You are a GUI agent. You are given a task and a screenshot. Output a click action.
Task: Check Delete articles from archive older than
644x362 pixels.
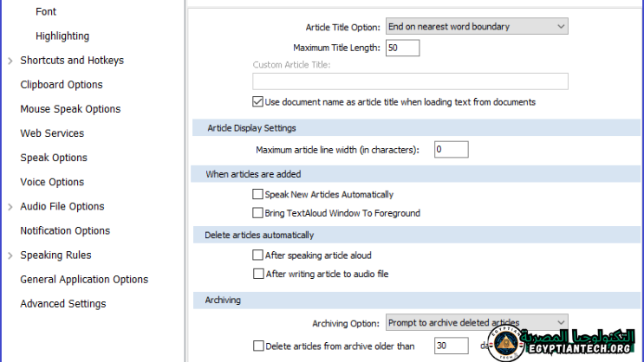click(x=257, y=346)
